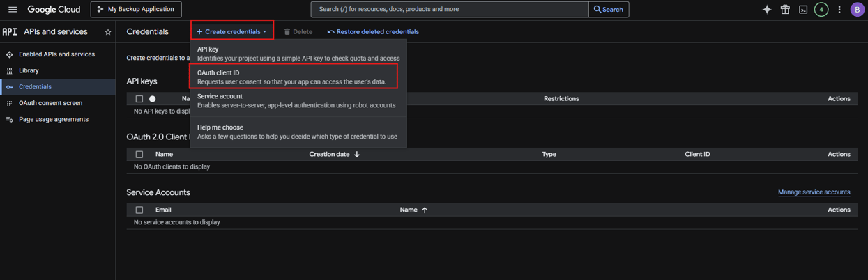
Task: Click Restore deleted credentials
Action: click(373, 32)
